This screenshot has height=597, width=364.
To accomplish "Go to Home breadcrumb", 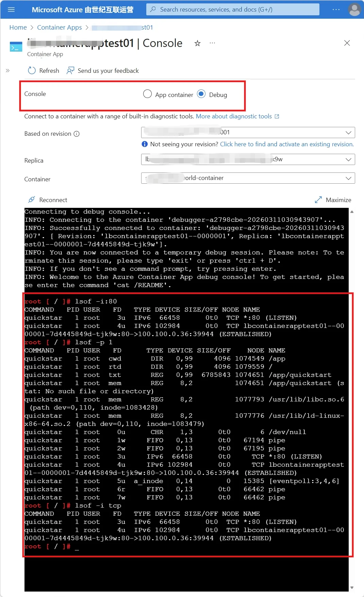I will click(18, 28).
